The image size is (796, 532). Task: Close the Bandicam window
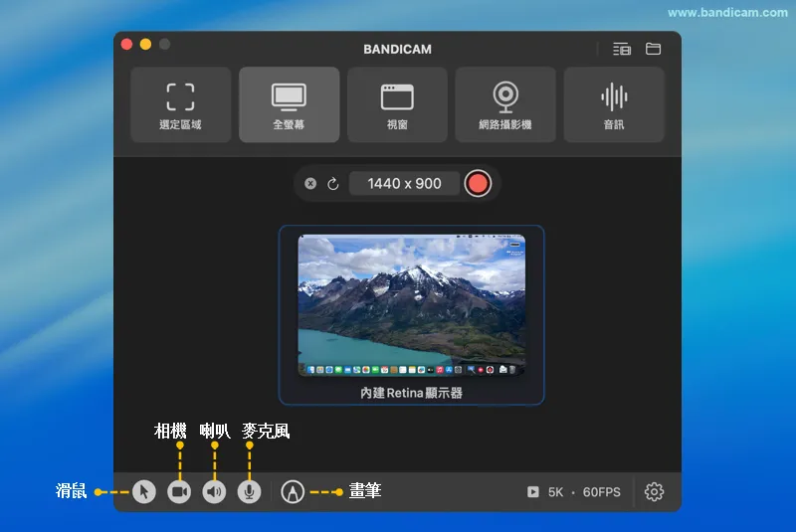pos(127,45)
